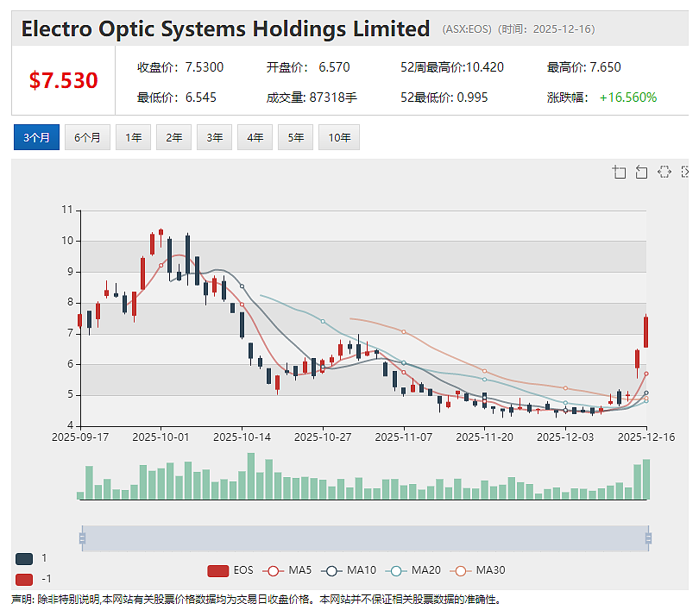Image resolution: width=699 pixels, height=616 pixels.
Task: Hide the MA10 moving average line
Action: [x=349, y=570]
